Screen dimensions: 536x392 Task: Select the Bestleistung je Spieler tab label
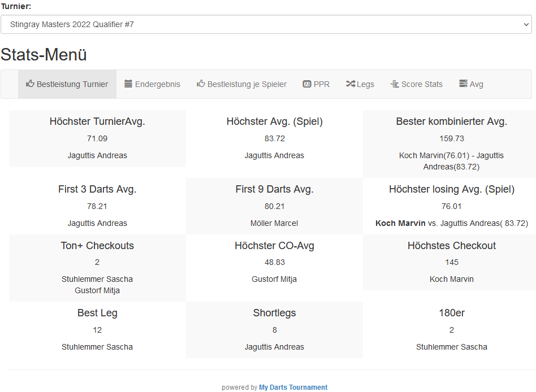[247, 84]
